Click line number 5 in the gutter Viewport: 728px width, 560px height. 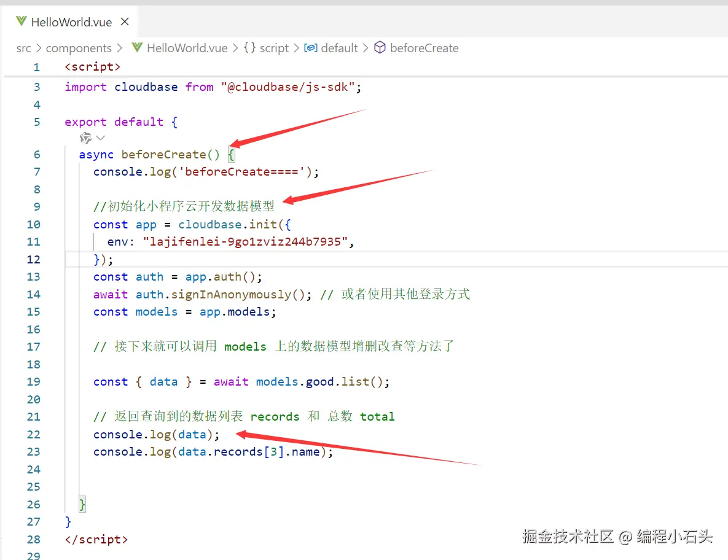(37, 122)
